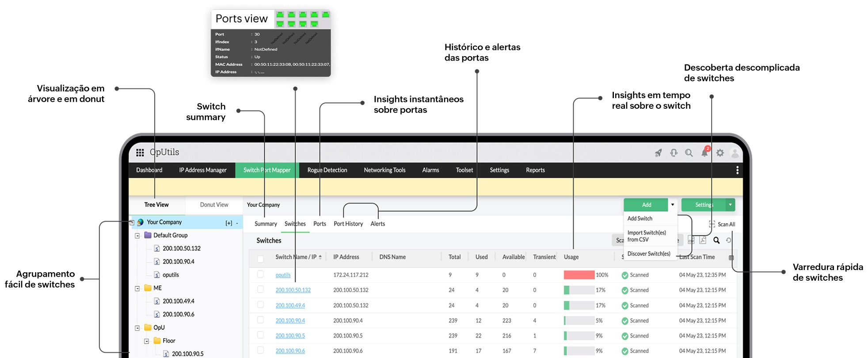
Task: Switch to Donut View tab
Action: click(214, 205)
